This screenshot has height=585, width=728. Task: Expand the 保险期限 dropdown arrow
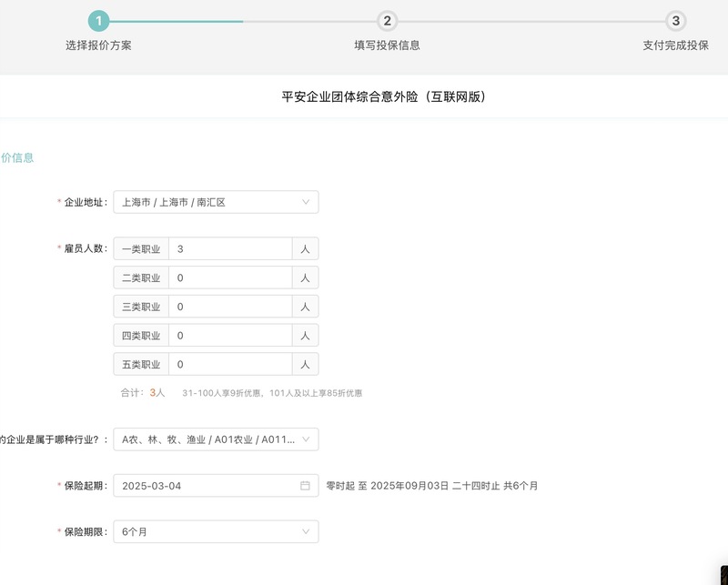(306, 531)
